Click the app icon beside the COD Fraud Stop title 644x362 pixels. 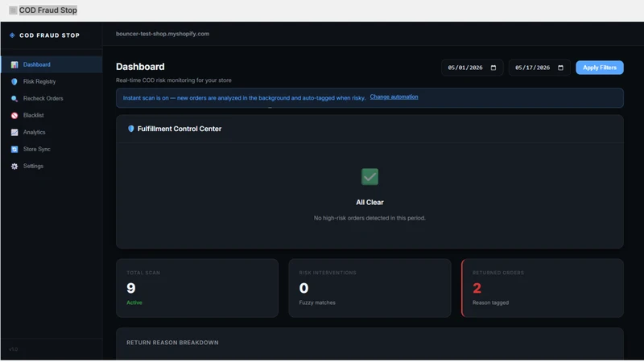(x=13, y=10)
